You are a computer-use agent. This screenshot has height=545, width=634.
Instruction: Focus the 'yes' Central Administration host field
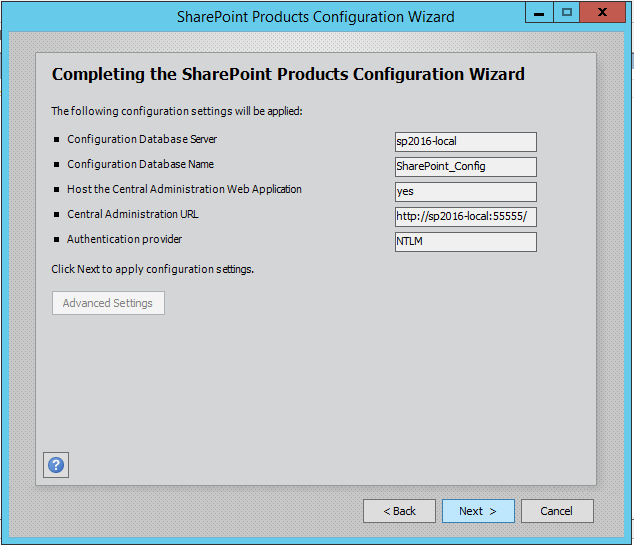tap(466, 192)
